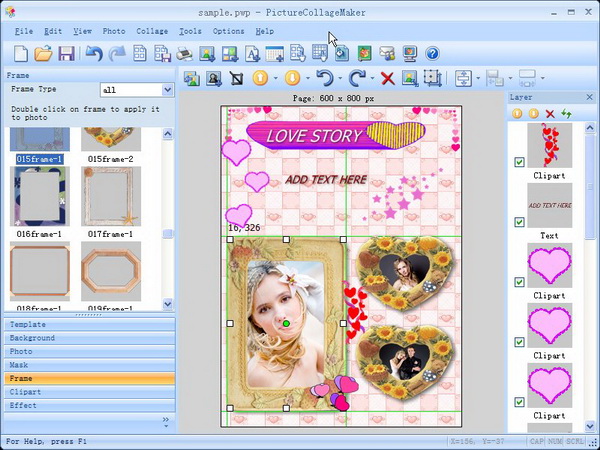The width and height of the screenshot is (600, 450).
Task: Toggle the checkbox of the top Clipart layer
Action: click(518, 162)
